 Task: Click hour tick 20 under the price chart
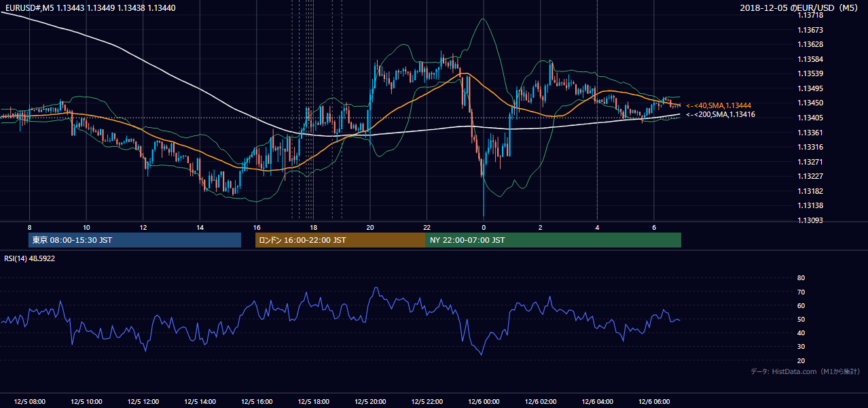click(x=370, y=227)
